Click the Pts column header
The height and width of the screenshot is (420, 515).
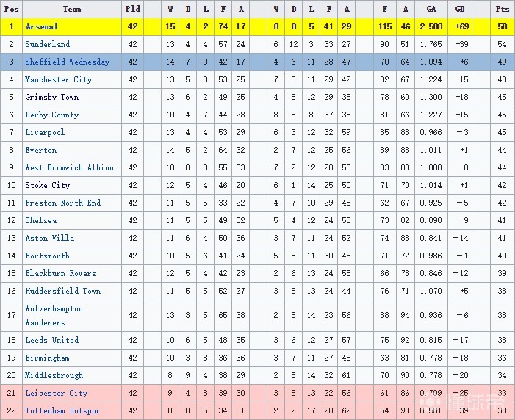click(x=502, y=9)
